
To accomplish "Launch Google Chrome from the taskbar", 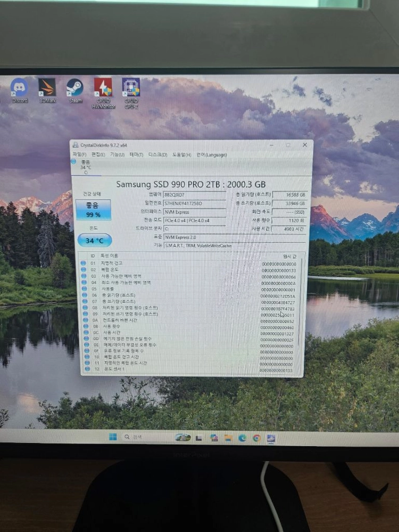I will 256,438.
